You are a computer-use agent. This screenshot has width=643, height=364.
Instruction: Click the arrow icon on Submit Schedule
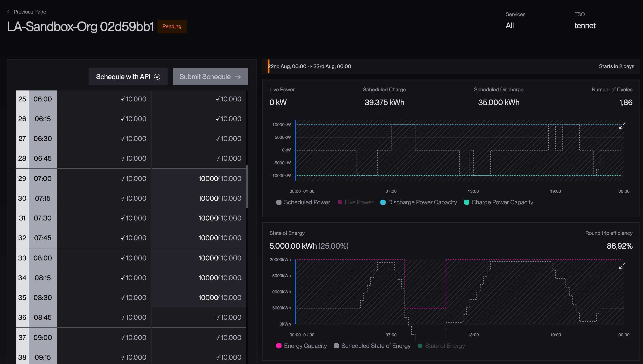pos(237,77)
